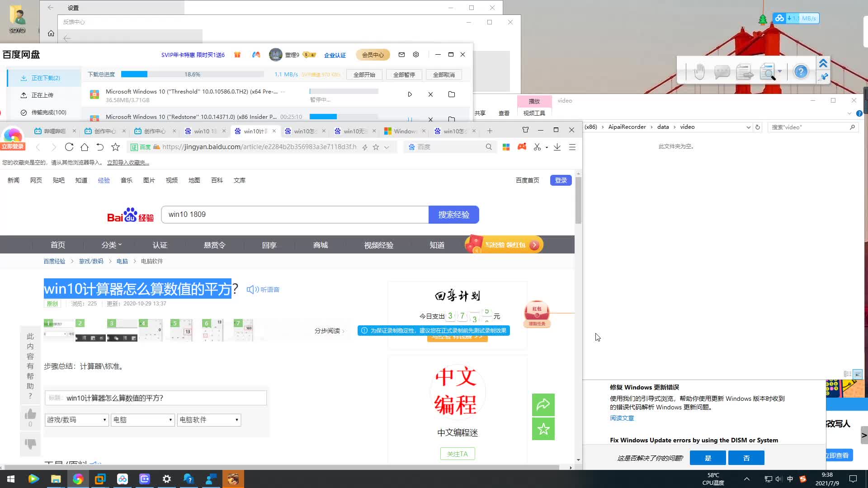Play the article audio 听语音

(x=263, y=290)
